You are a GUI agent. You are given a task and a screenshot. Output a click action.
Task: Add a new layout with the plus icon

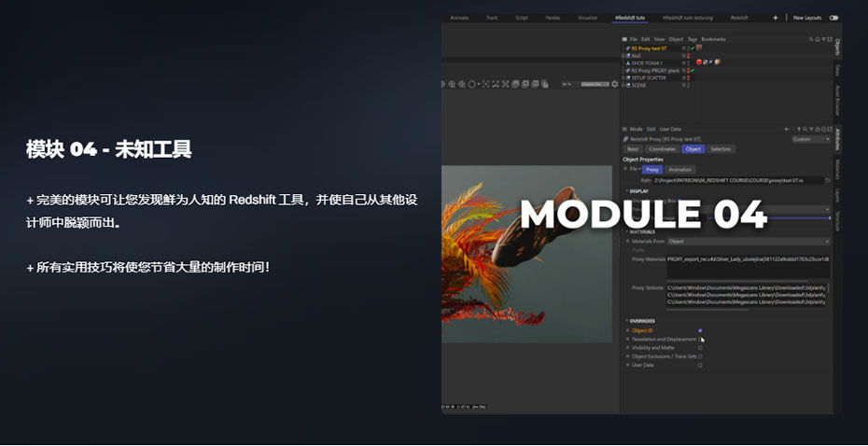tap(775, 18)
